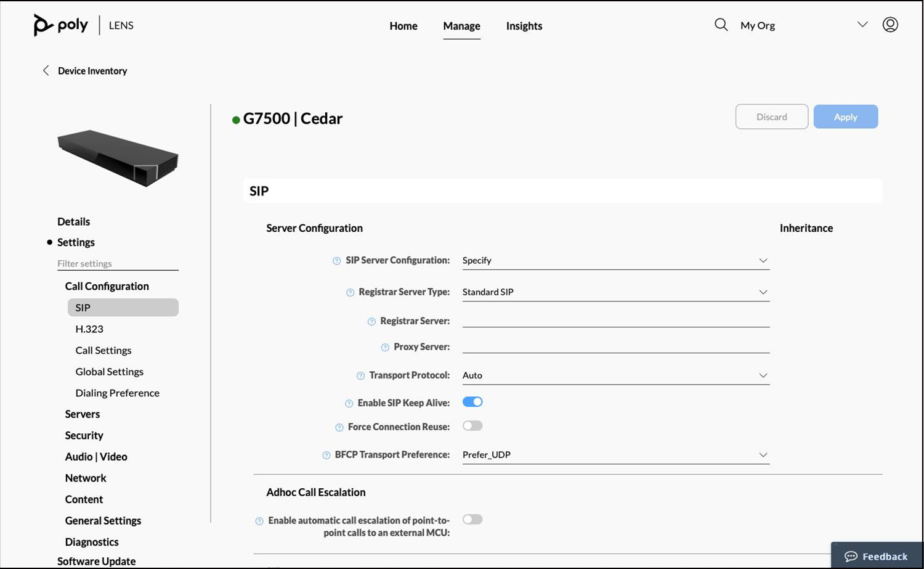Enable Force Connection Reuse
The width and height of the screenshot is (924, 569).
coord(472,425)
